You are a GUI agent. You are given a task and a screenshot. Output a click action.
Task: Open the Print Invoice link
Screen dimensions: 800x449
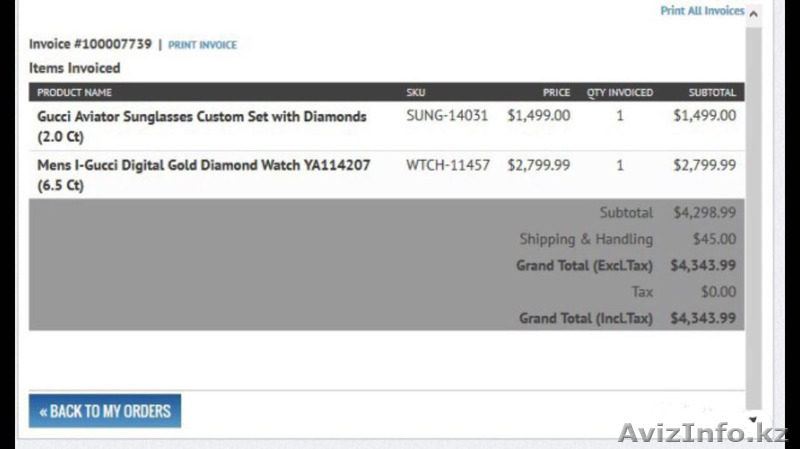202,45
